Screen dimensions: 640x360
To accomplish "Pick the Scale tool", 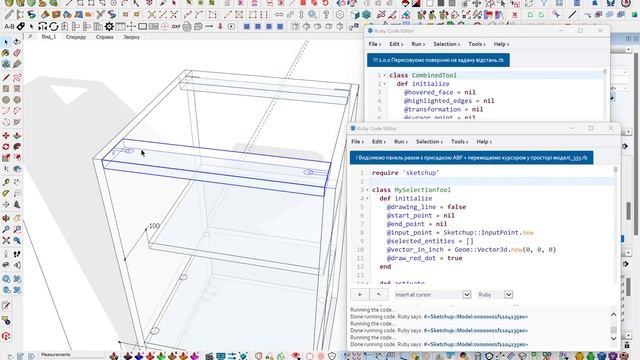I will click(x=6, y=158).
